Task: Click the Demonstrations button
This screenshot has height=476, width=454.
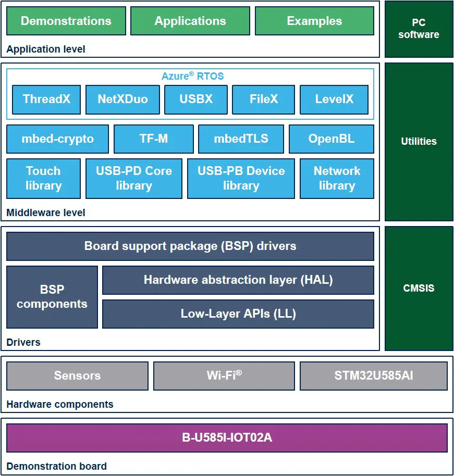Action: tap(66, 21)
